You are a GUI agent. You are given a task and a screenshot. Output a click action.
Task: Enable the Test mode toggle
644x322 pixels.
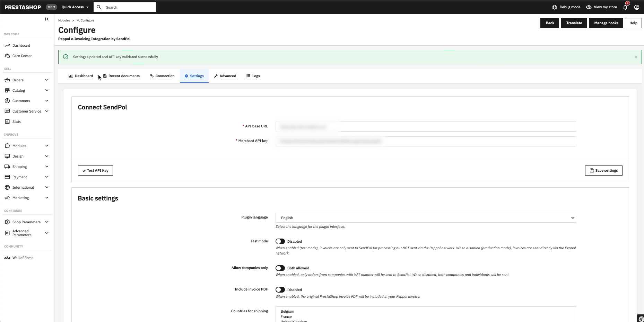(x=280, y=241)
